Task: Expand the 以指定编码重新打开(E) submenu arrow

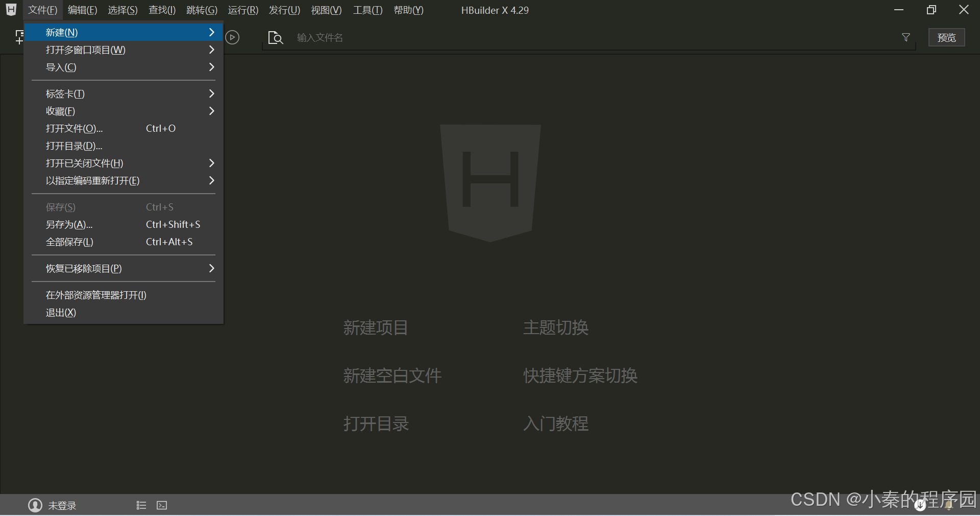Action: pyautogui.click(x=212, y=180)
